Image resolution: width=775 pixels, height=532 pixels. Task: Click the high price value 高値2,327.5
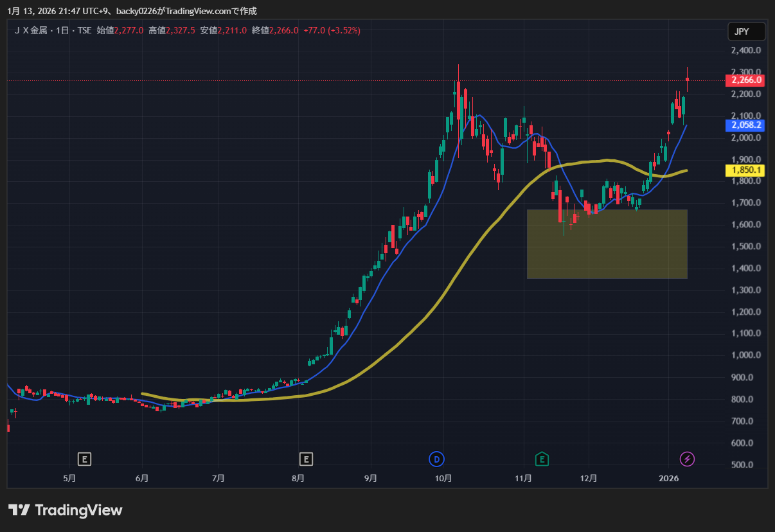(x=172, y=30)
